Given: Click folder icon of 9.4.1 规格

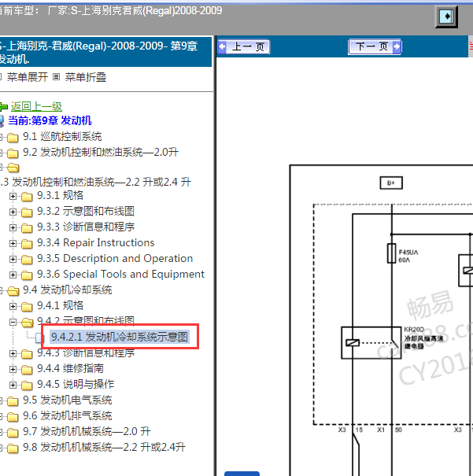Looking at the screenshot, I should [27, 307].
